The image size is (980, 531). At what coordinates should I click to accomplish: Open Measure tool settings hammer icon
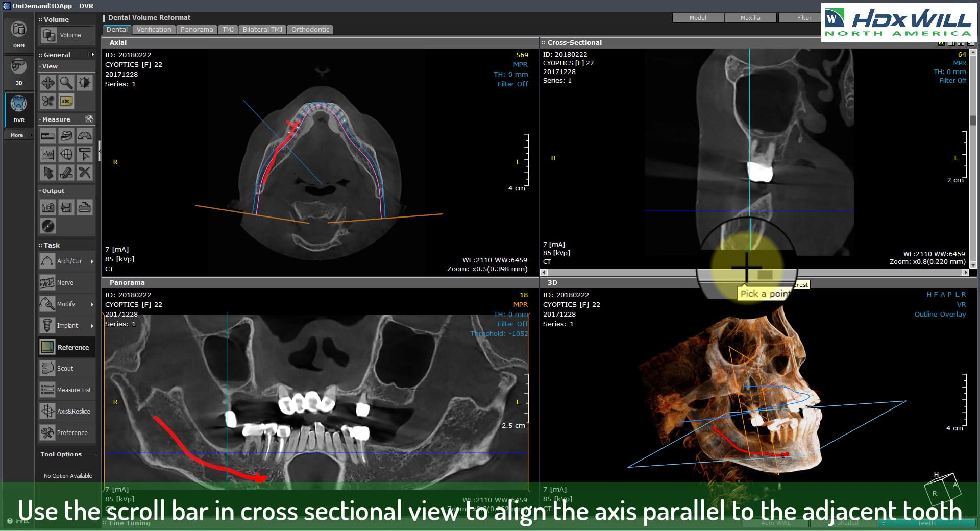[89, 119]
